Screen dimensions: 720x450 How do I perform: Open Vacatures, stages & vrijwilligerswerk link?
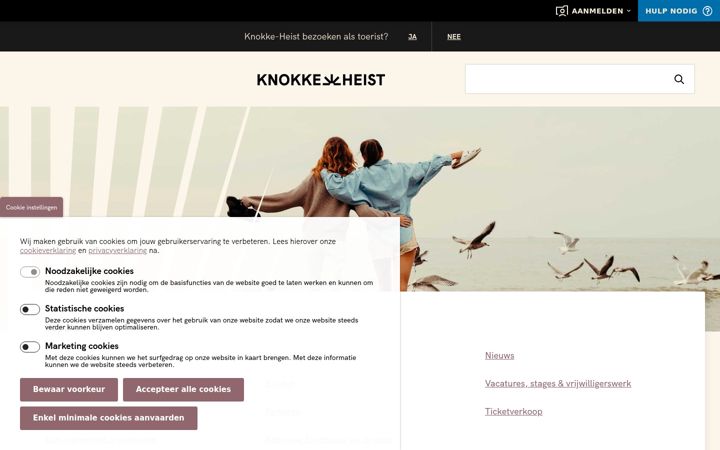click(x=558, y=383)
